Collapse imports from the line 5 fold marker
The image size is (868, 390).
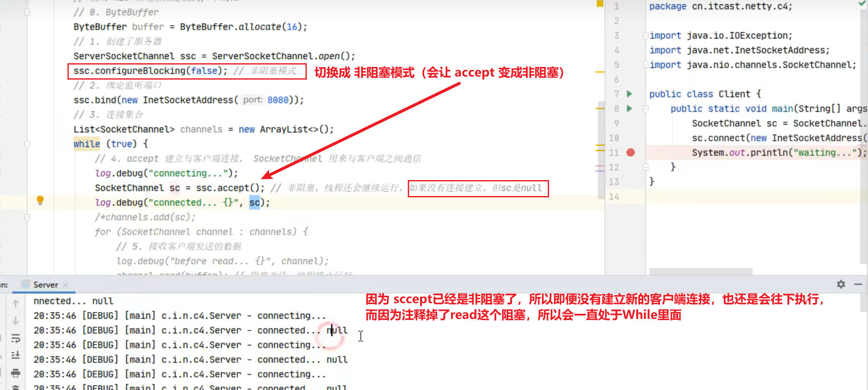tap(645, 65)
